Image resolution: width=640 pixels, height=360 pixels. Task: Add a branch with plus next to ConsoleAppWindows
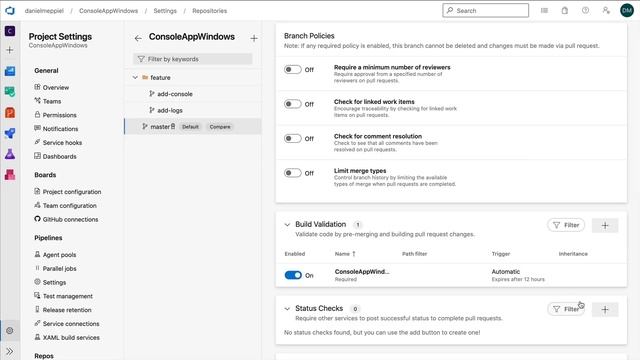pyautogui.click(x=254, y=38)
